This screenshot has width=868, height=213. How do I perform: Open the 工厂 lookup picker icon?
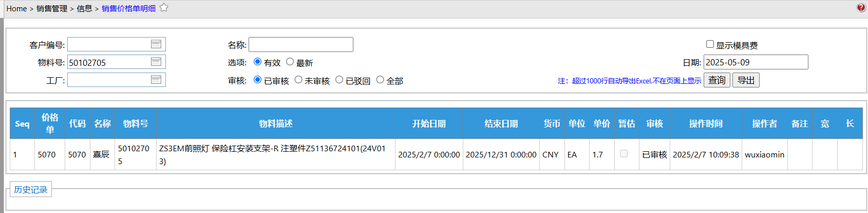[x=156, y=80]
